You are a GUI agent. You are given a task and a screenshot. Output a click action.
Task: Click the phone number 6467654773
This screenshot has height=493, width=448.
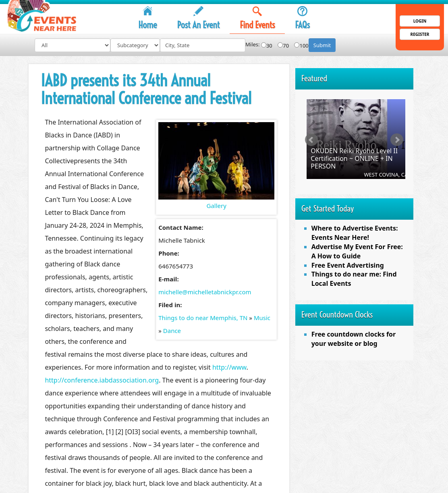(x=176, y=266)
